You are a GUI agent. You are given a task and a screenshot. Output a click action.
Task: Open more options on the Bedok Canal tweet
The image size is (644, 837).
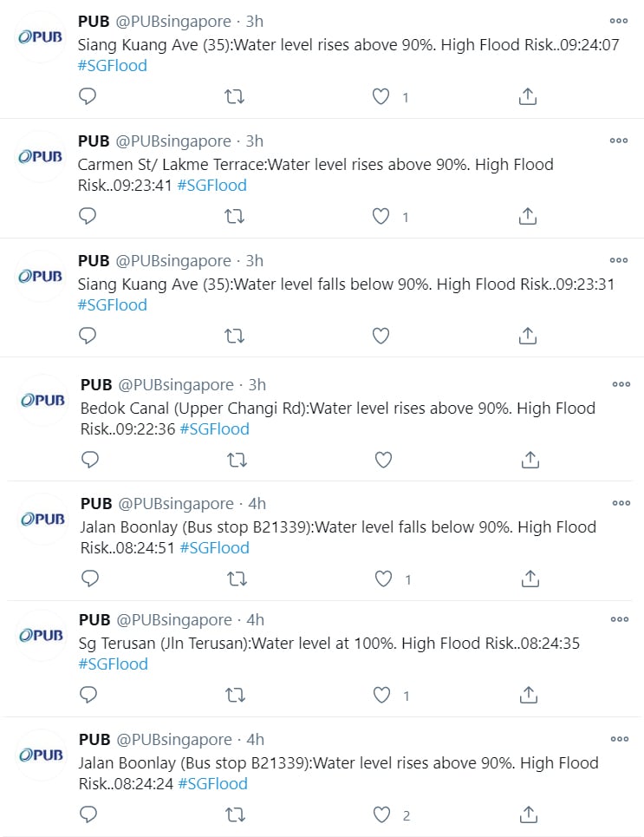[x=621, y=384]
